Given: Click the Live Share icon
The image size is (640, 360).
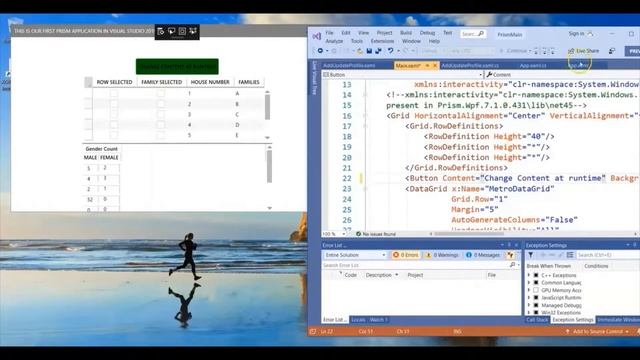Looking at the screenshot, I should 571,51.
